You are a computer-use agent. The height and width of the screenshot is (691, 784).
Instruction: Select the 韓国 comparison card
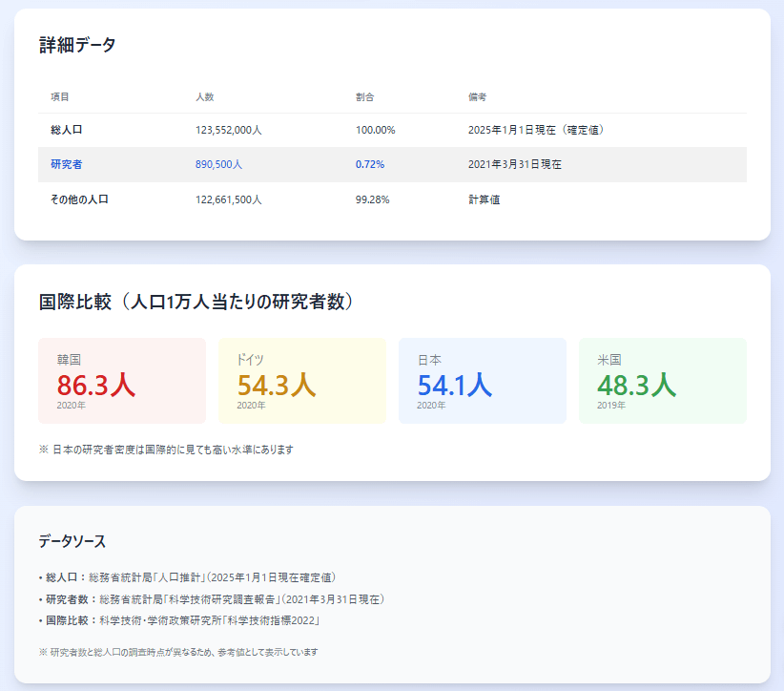(x=122, y=381)
